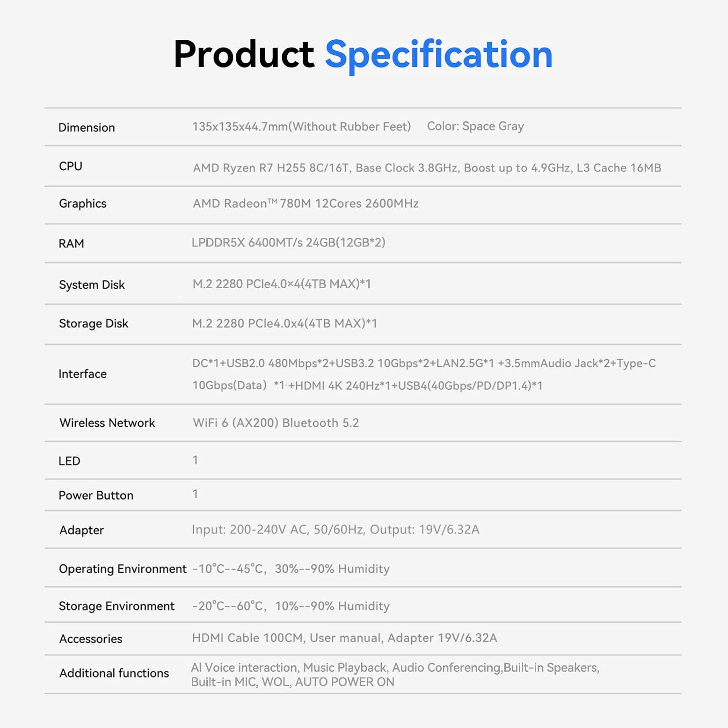This screenshot has height=728, width=728.
Task: Select the RAM row label
Action: [x=71, y=244]
